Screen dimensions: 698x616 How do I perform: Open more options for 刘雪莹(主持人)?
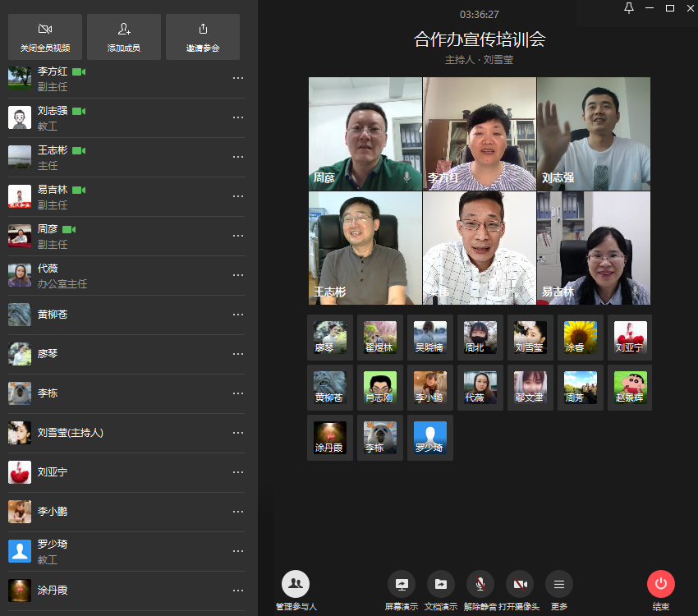pos(238,433)
